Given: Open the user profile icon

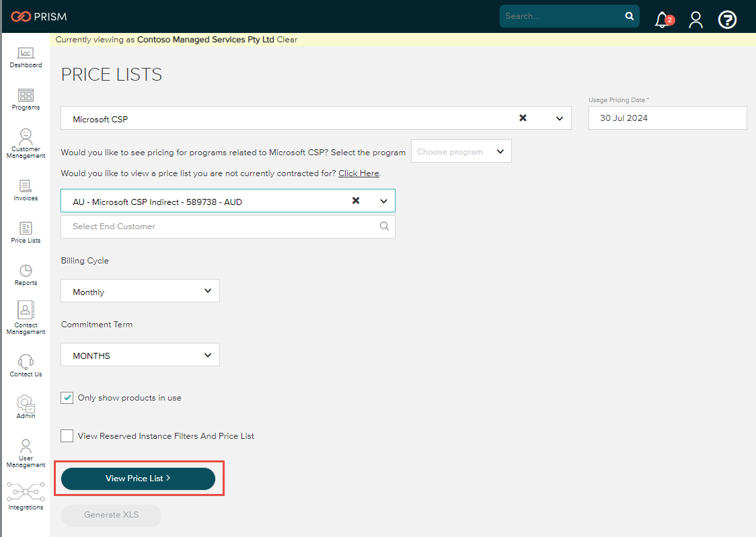Looking at the screenshot, I should [x=695, y=19].
